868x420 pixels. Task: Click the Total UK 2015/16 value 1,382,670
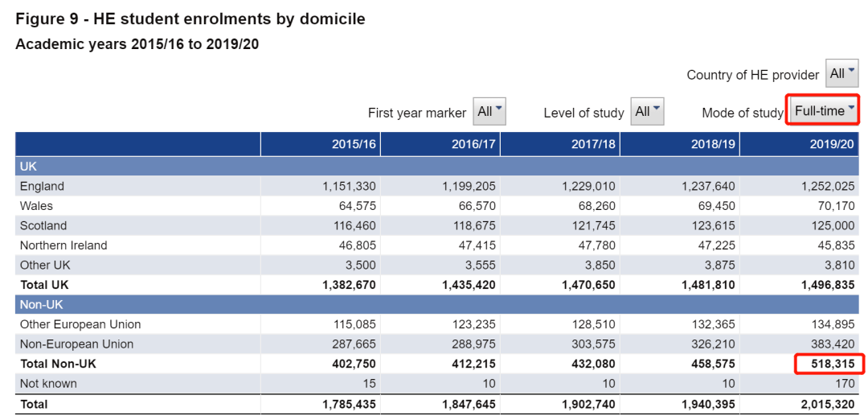350,285
